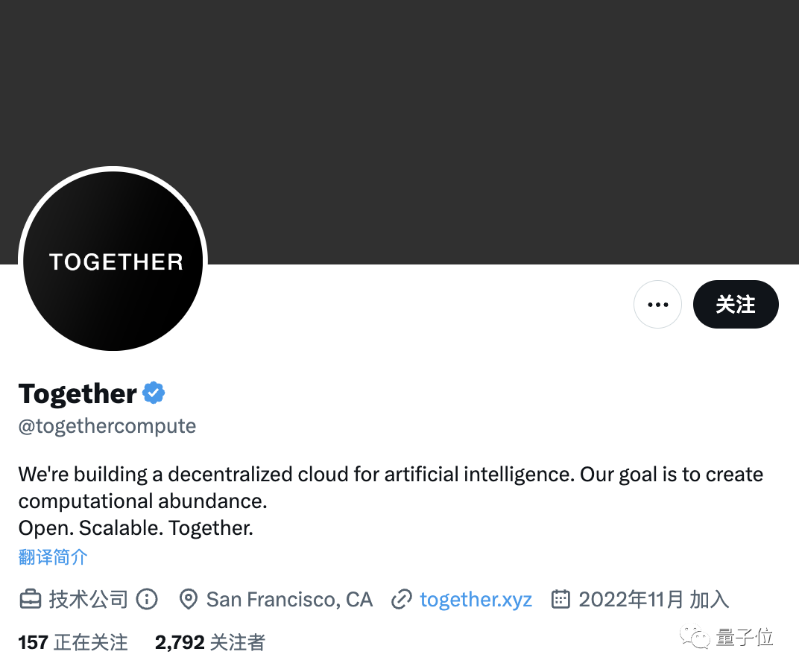Click the San Francisco, CA location text
This screenshot has width=799, height=672.
289,599
